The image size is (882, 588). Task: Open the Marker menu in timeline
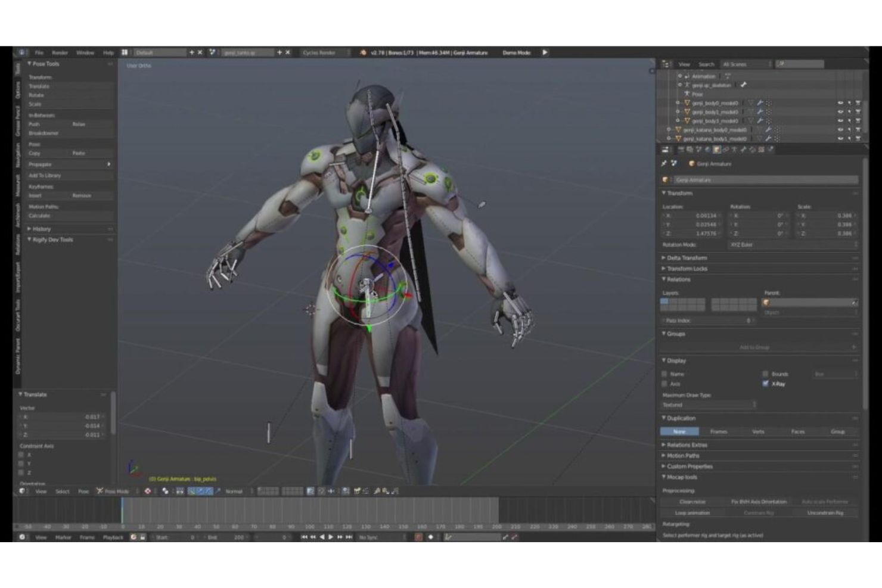[63, 537]
